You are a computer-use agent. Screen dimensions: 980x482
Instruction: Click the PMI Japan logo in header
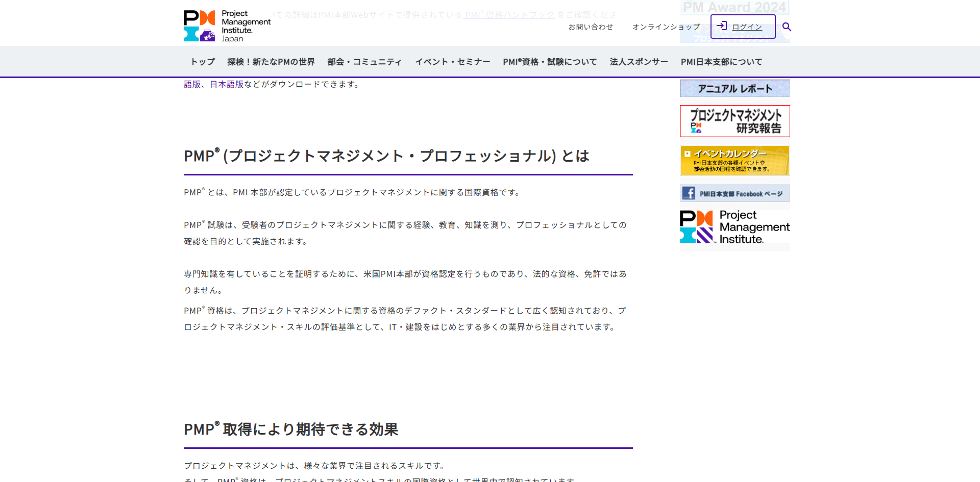pyautogui.click(x=227, y=26)
